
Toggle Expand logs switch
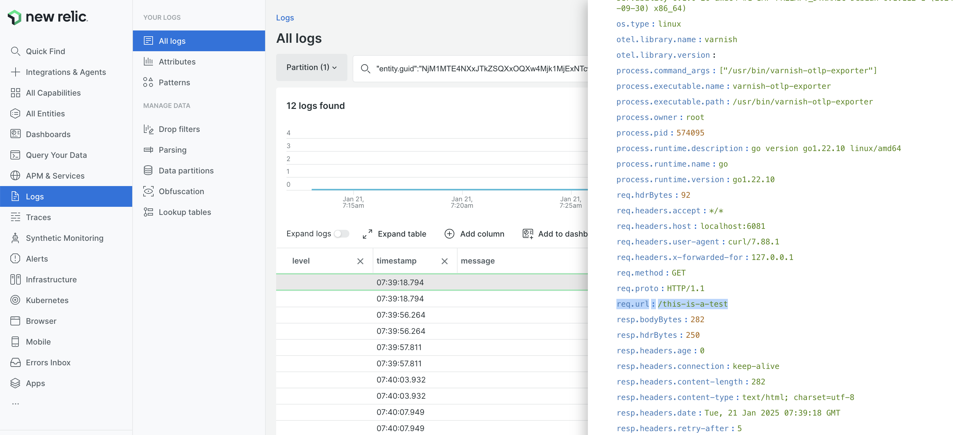341,234
